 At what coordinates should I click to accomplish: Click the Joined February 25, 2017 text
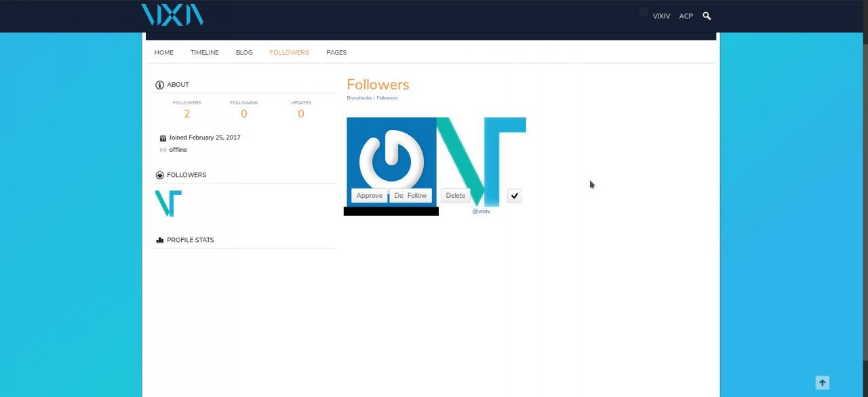coord(205,138)
